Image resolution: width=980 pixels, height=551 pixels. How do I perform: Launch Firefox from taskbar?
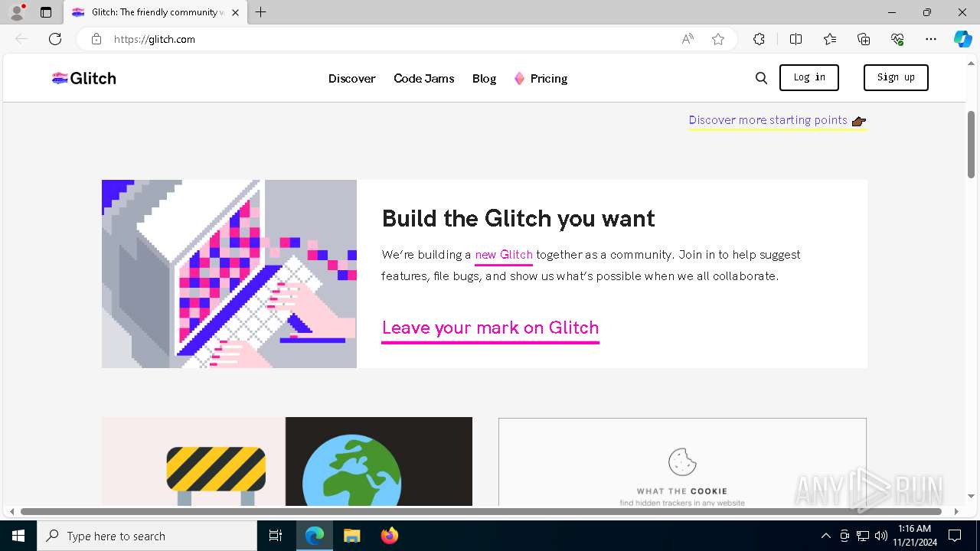390,536
